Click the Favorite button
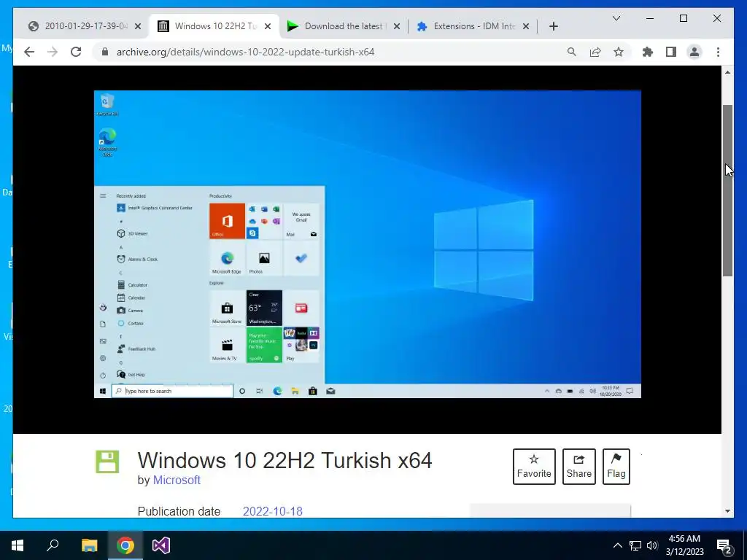This screenshot has width=747, height=560. [x=534, y=466]
